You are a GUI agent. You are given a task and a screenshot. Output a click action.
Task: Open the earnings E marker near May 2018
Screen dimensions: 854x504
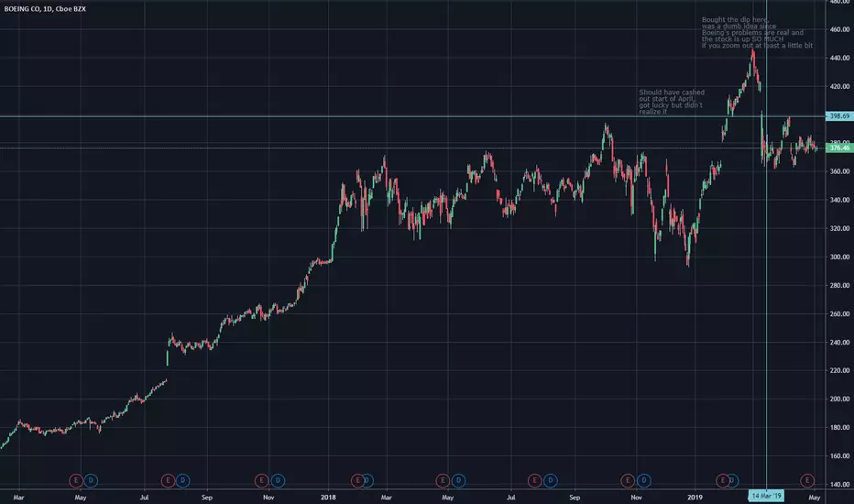[443, 480]
